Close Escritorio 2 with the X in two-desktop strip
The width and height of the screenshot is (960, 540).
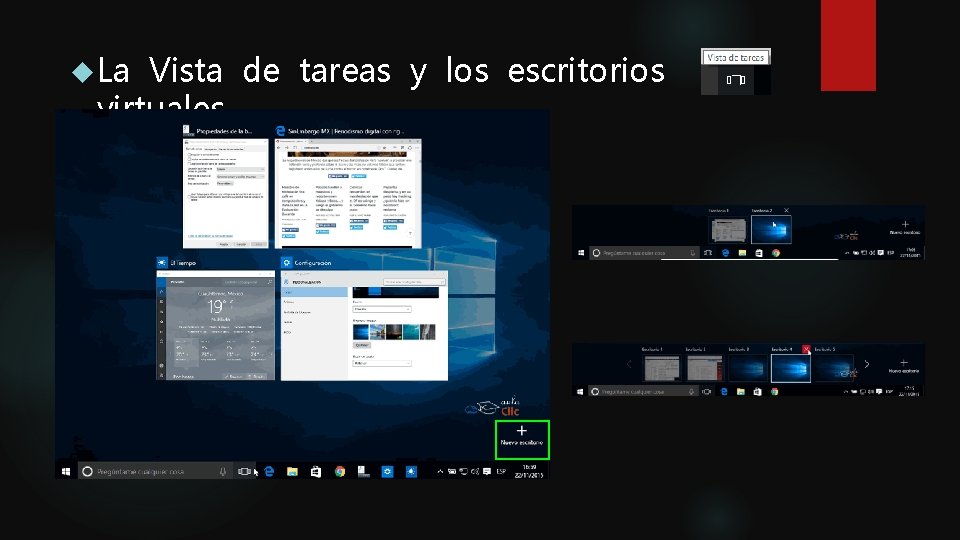(787, 211)
